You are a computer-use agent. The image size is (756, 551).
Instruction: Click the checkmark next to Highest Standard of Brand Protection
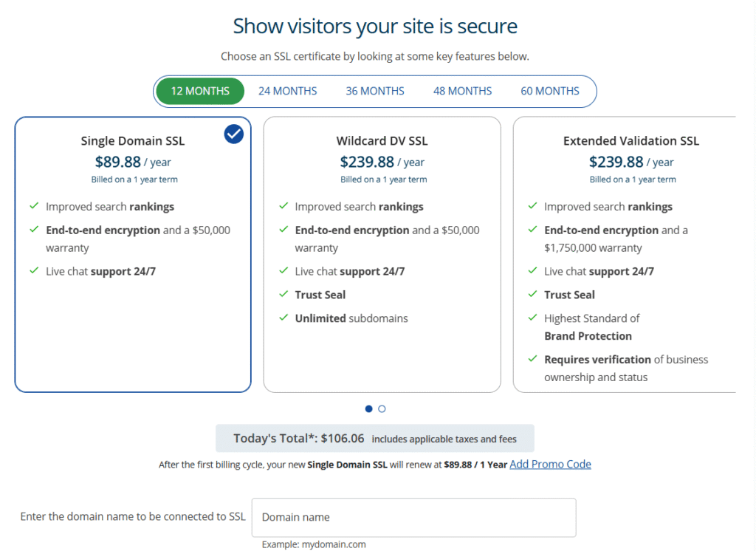coord(532,318)
